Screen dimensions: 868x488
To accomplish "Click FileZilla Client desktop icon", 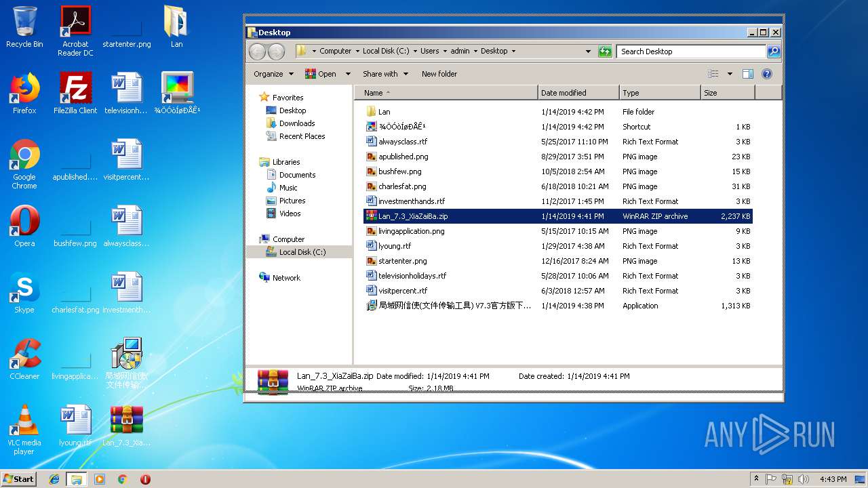I will click(x=75, y=94).
